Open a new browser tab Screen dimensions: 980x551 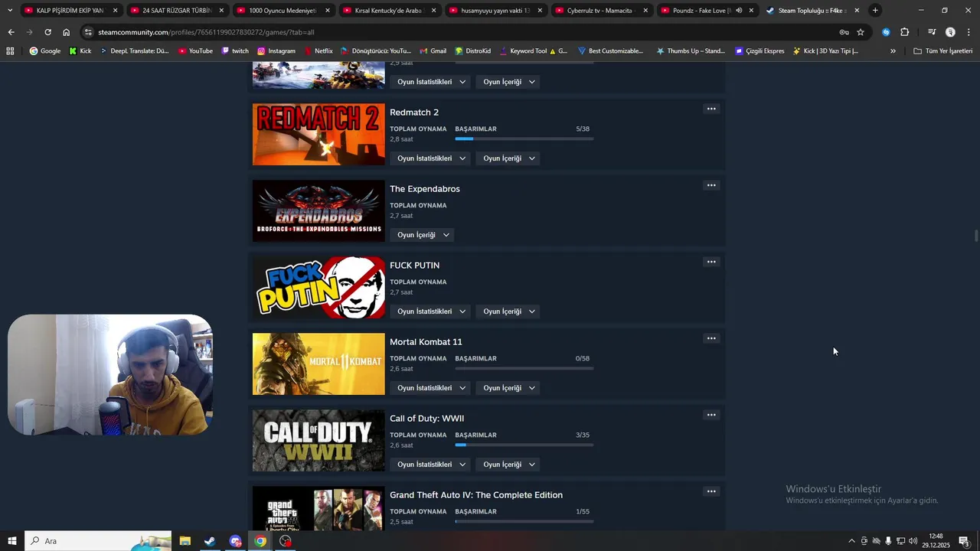pyautogui.click(x=875, y=10)
